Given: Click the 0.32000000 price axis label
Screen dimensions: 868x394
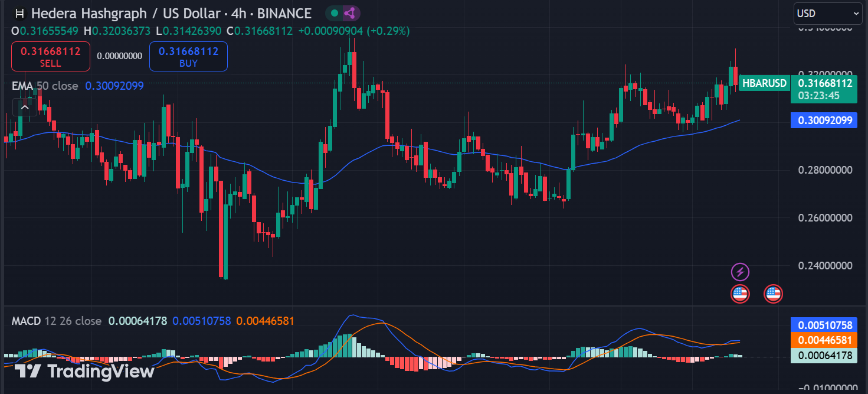Looking at the screenshot, I should (825, 75).
